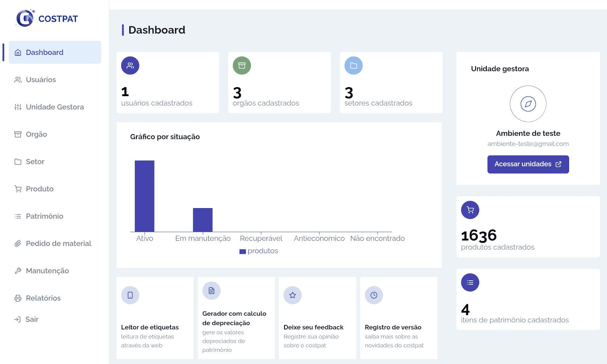Screen dimensions: 607x364
Task: Click the shopping cart icon above 1636
Action: point(470,210)
